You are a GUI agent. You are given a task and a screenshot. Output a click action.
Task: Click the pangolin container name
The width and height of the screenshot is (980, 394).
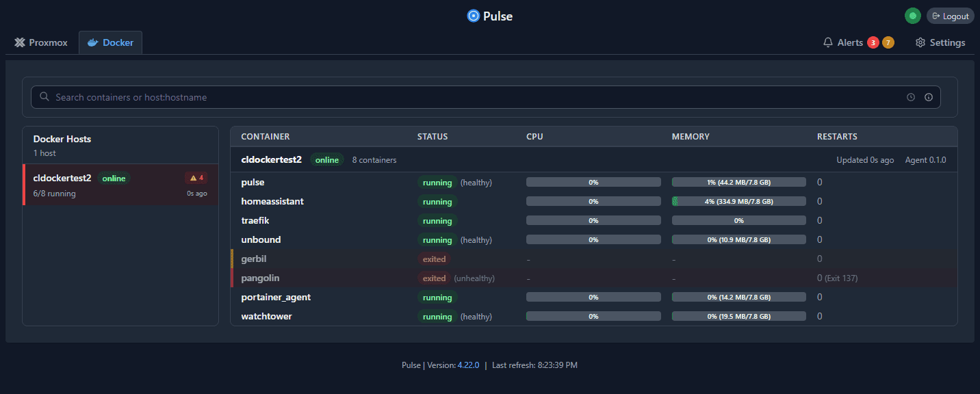click(x=260, y=278)
